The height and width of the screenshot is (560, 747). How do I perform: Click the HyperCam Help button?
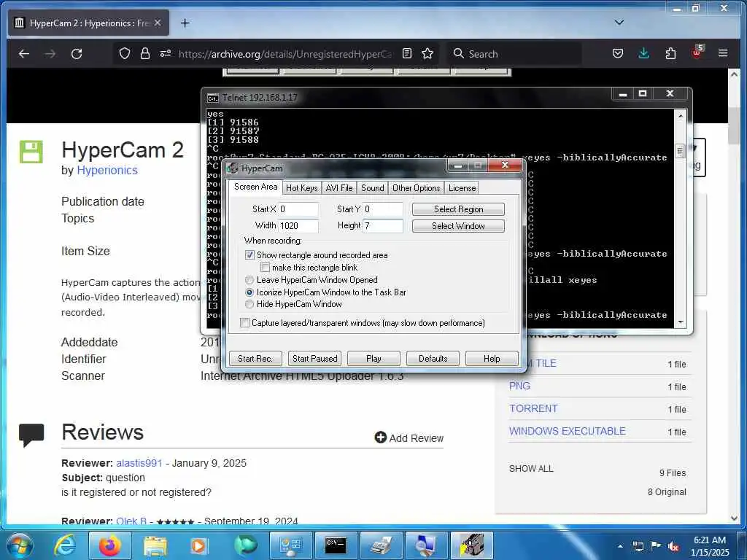click(492, 358)
